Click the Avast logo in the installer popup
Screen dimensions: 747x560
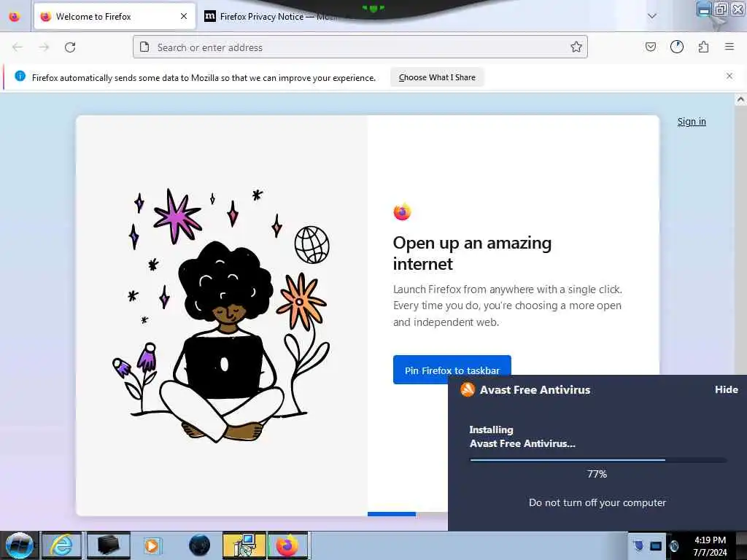pos(468,389)
